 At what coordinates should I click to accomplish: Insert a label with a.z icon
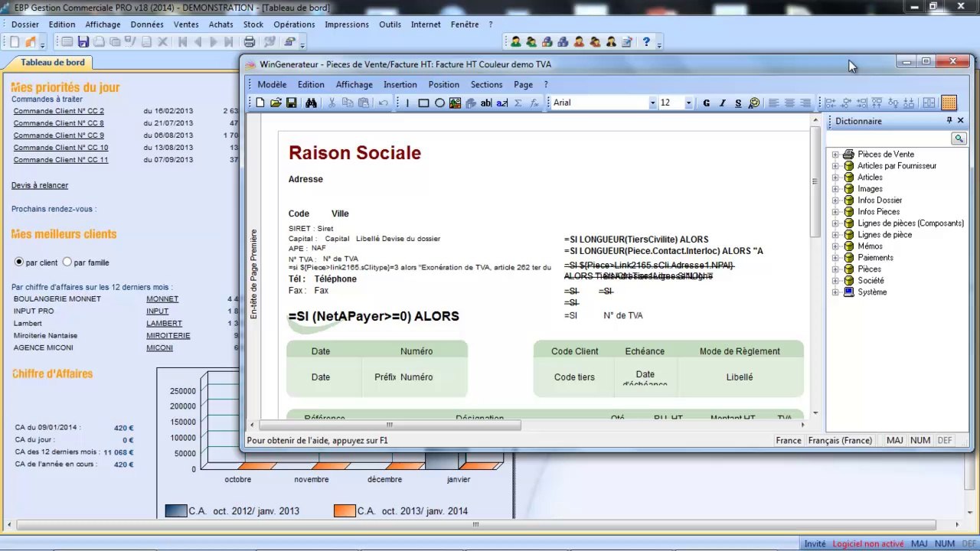501,103
